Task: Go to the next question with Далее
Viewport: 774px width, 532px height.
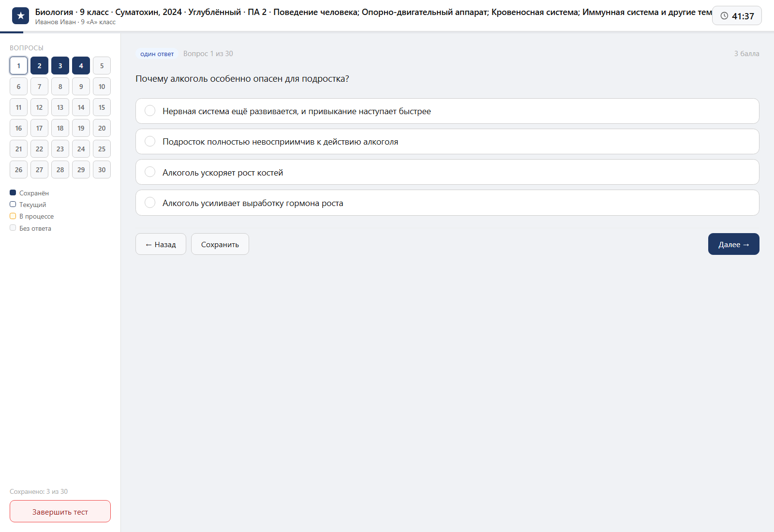Action: 733,244
